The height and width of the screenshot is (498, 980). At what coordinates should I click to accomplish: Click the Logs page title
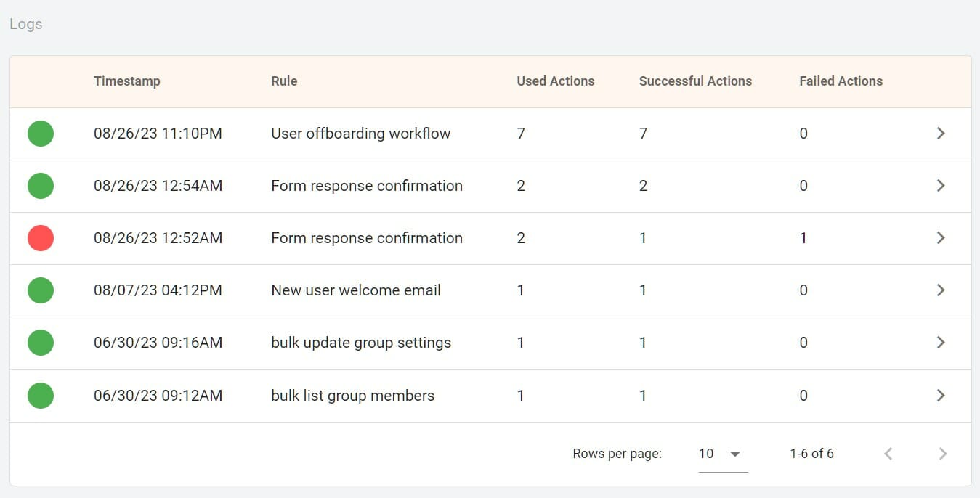point(25,23)
